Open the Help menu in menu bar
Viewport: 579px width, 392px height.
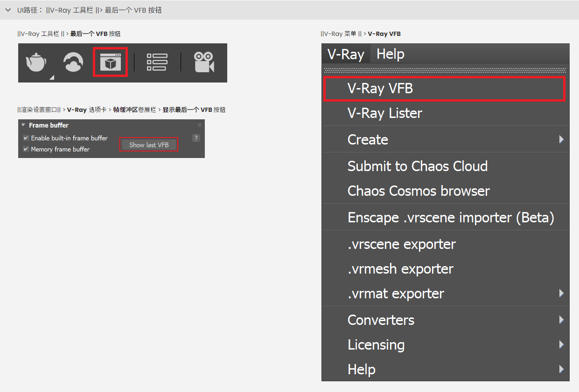(x=391, y=54)
